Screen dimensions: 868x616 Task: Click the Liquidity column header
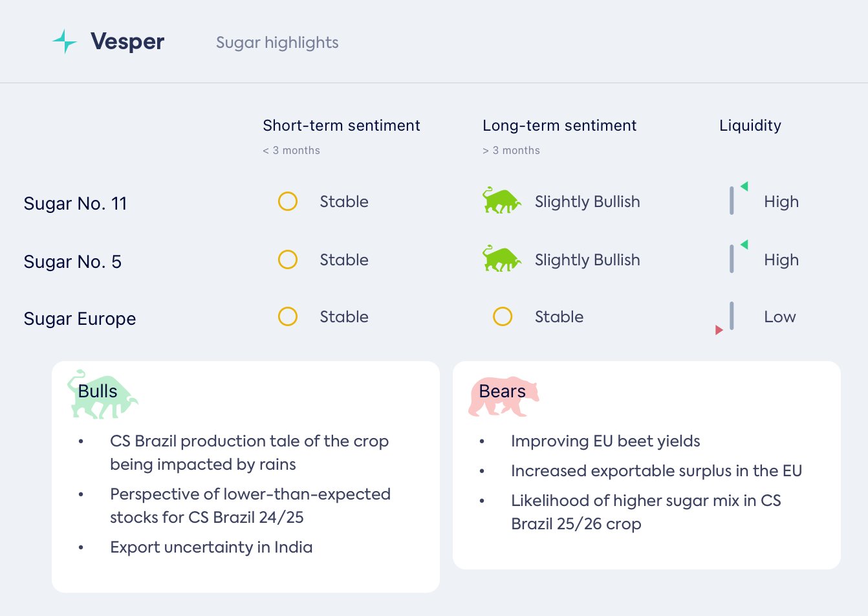[750, 126]
